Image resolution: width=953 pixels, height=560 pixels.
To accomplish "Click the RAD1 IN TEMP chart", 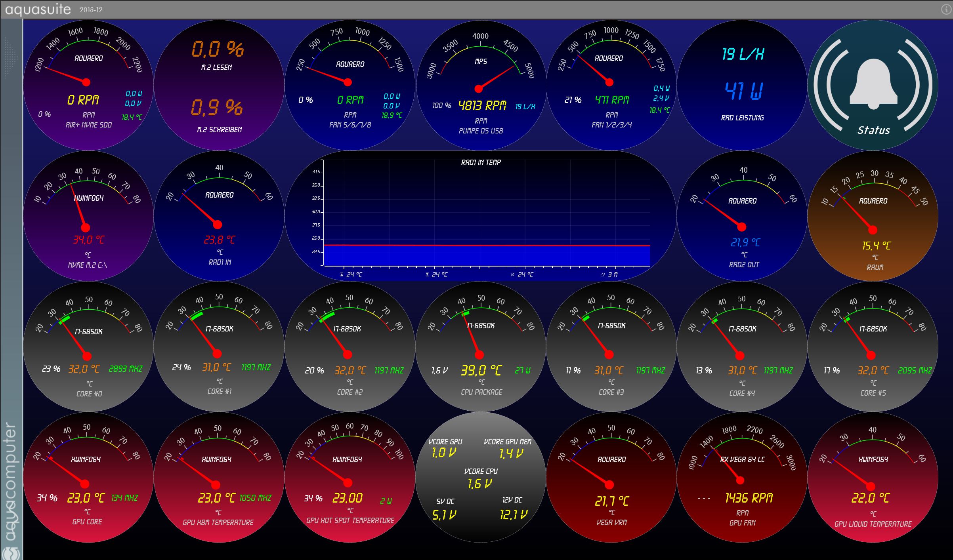I will coord(481,216).
